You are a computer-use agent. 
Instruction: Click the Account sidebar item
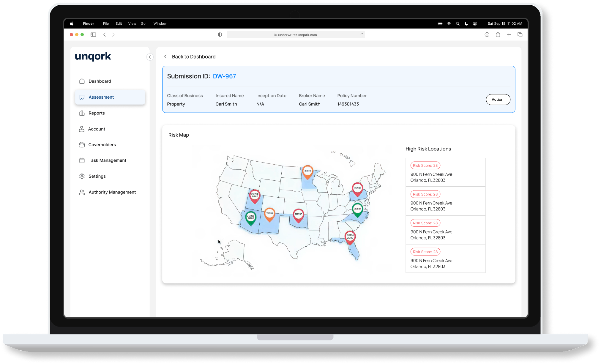(x=97, y=129)
